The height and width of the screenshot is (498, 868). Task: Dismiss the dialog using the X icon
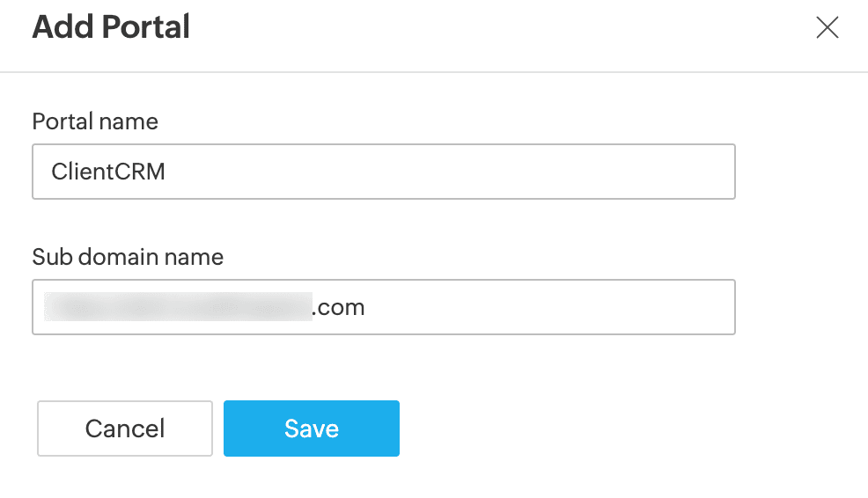pyautogui.click(x=827, y=27)
